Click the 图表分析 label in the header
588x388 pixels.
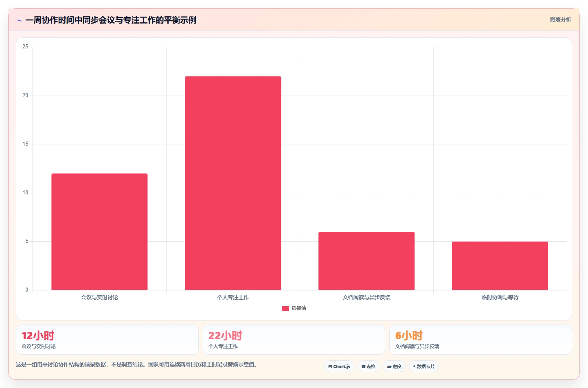point(560,20)
